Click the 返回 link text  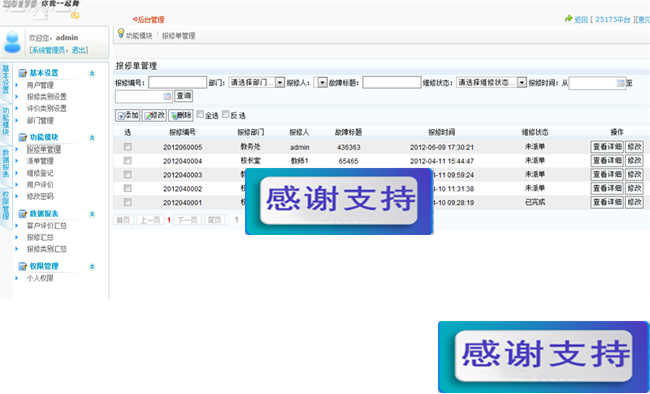(581, 19)
